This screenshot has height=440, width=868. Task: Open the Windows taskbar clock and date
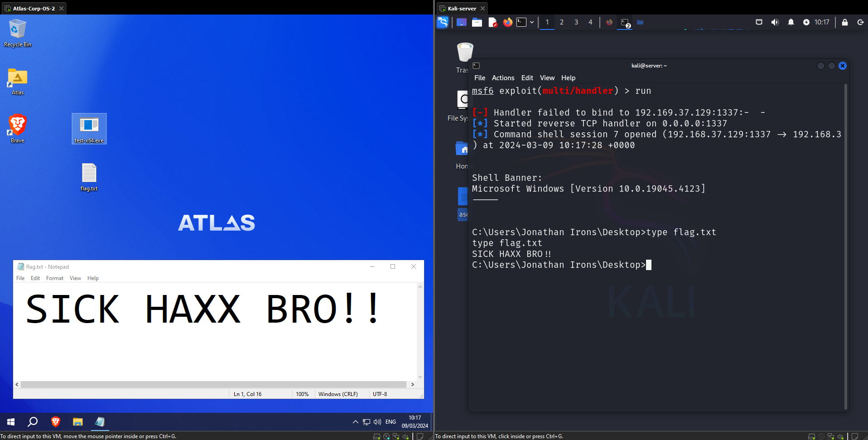[415, 422]
